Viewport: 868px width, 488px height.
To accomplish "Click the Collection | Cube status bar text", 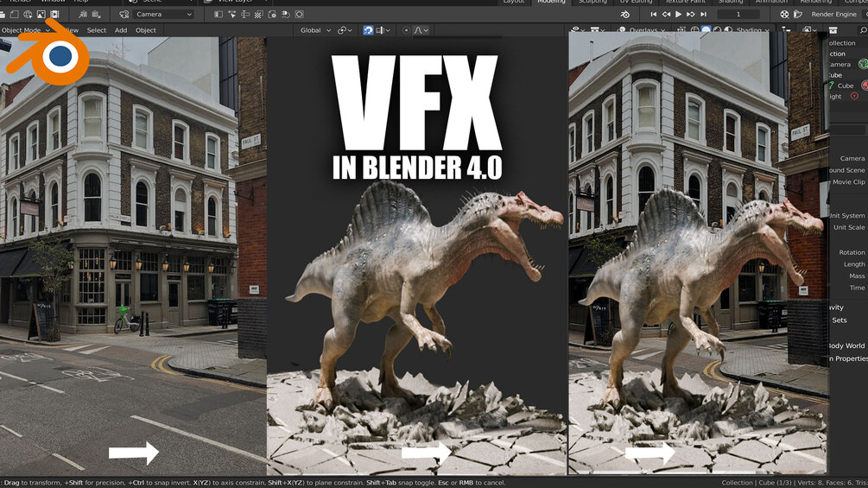I will coord(748,483).
